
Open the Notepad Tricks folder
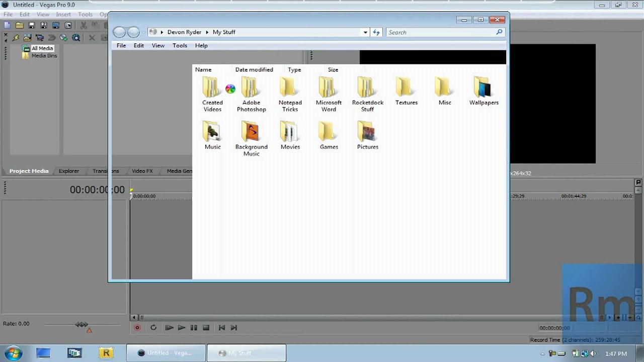290,95
